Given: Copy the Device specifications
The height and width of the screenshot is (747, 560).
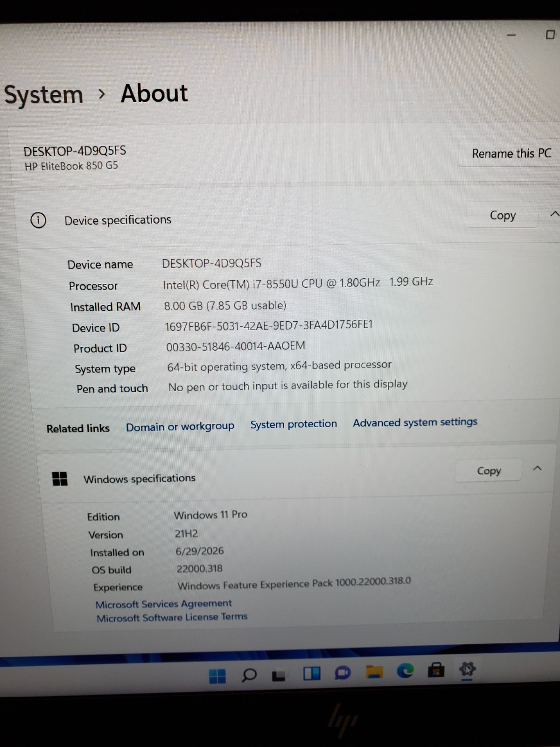Looking at the screenshot, I should coord(502,215).
